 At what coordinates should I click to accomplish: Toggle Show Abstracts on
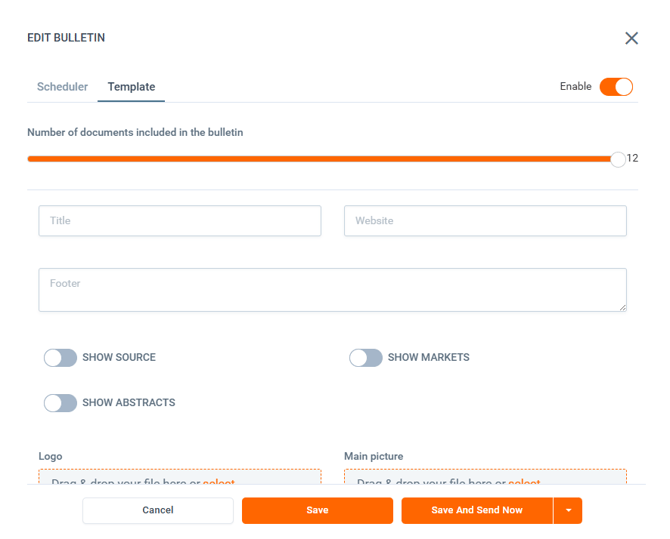[x=61, y=403]
